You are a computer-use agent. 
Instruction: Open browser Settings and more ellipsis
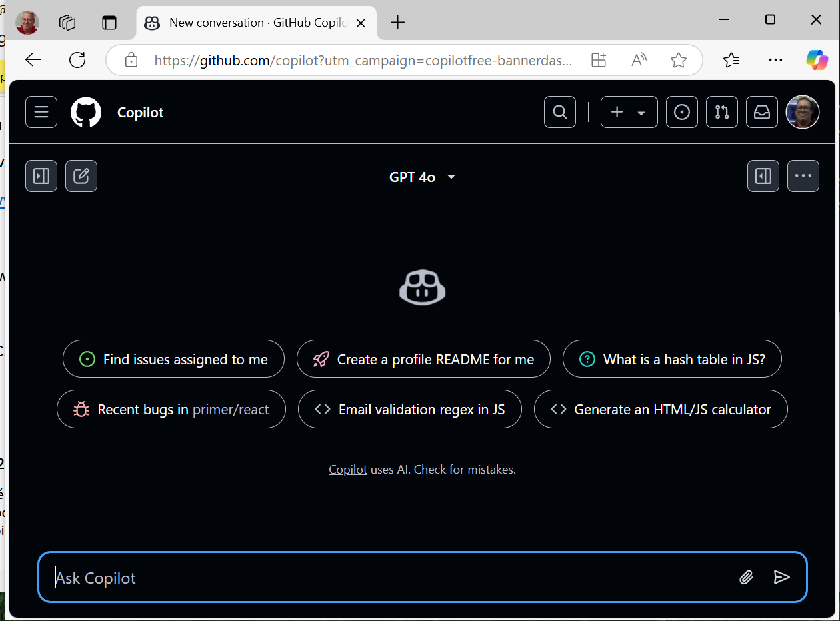click(775, 60)
